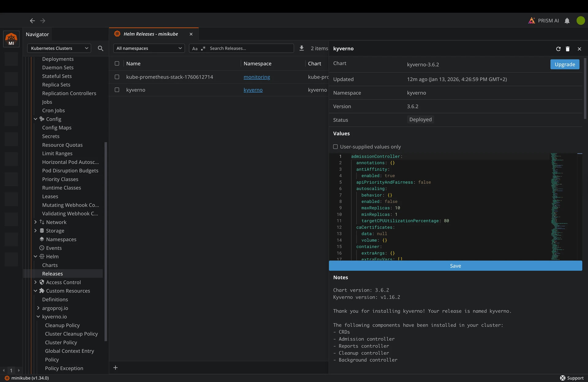The height and width of the screenshot is (382, 588).
Task: Enable User-supplied values only checkbox
Action: [x=335, y=147]
